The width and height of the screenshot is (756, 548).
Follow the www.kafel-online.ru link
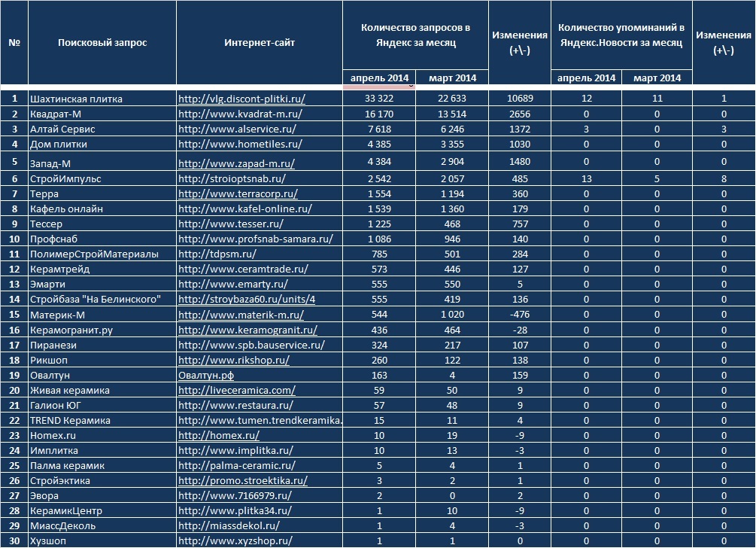coord(245,209)
